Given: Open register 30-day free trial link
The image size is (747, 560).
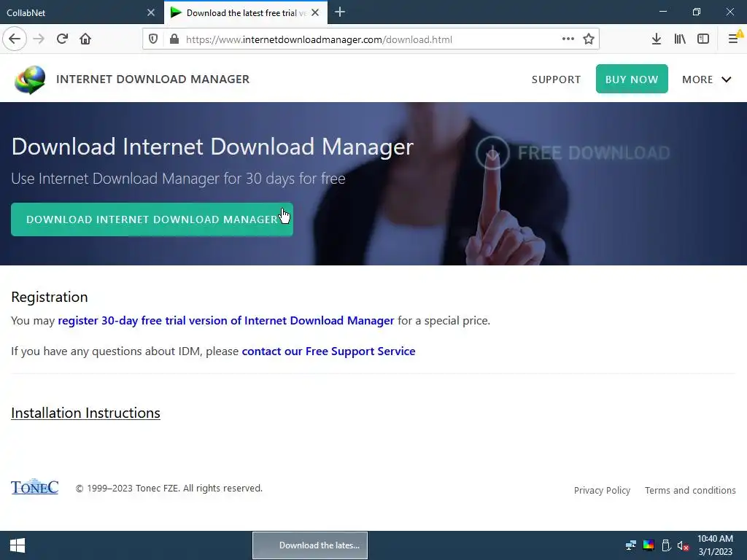Looking at the screenshot, I should tap(226, 321).
